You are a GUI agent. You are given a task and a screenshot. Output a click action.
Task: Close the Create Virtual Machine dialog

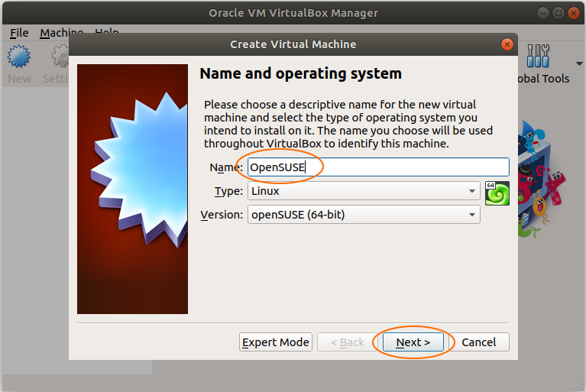(x=507, y=44)
